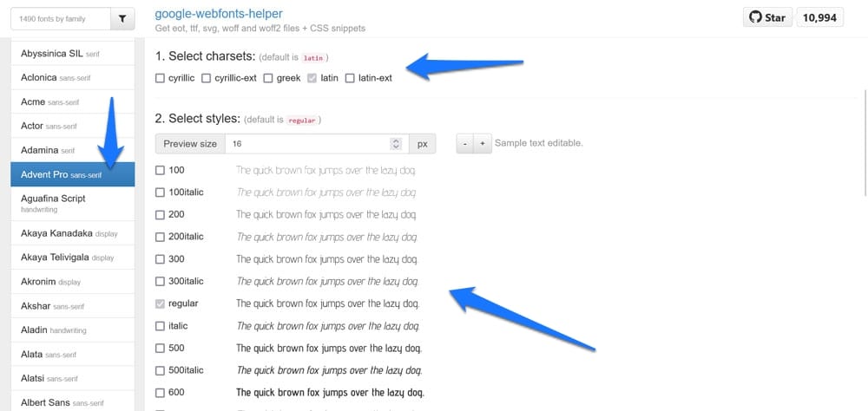Enable the cyrillic charset checkbox
The height and width of the screenshot is (411, 868).
coord(160,78)
